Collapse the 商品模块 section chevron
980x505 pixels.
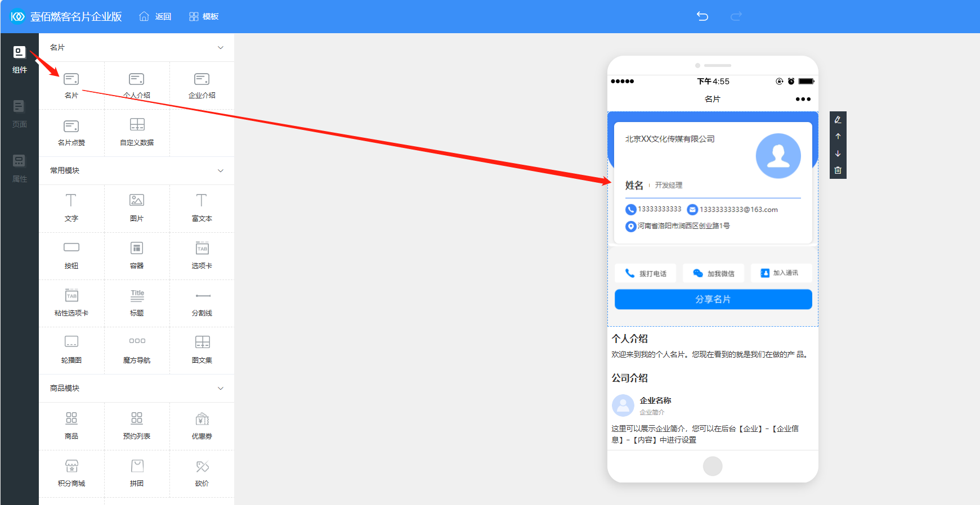221,389
